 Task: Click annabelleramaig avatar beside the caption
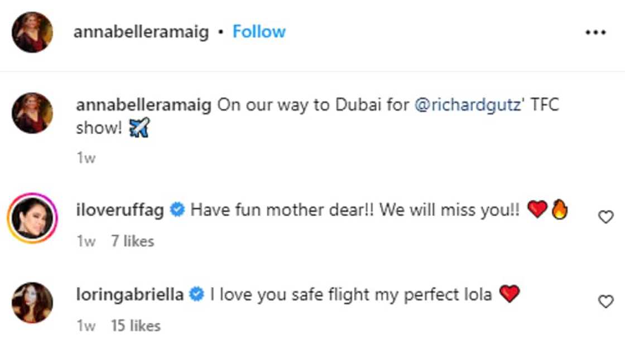[x=32, y=113]
